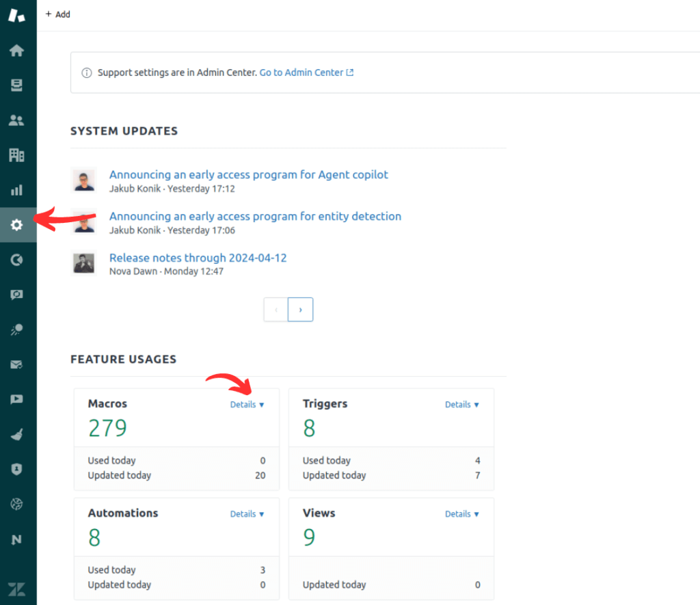Click the entity detection announcement link
Image resolution: width=700 pixels, height=605 pixels.
click(255, 216)
